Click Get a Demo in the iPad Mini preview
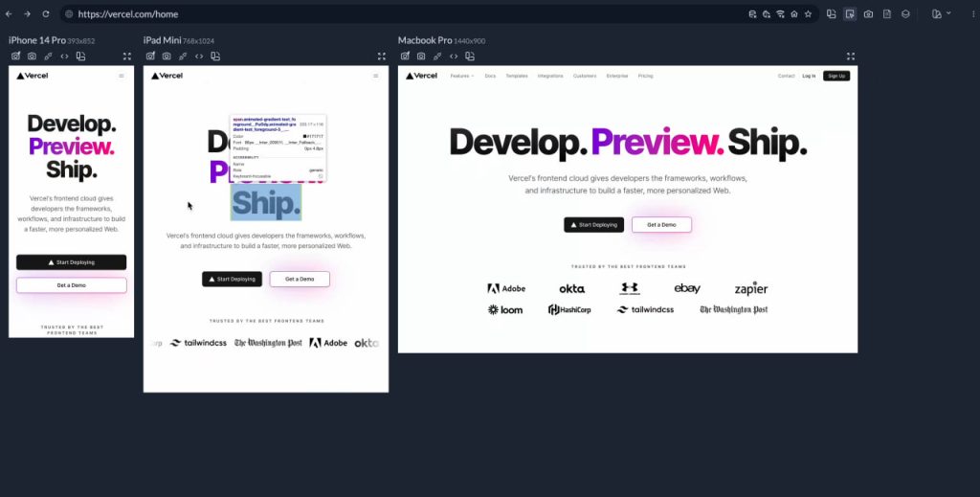 [x=300, y=279]
